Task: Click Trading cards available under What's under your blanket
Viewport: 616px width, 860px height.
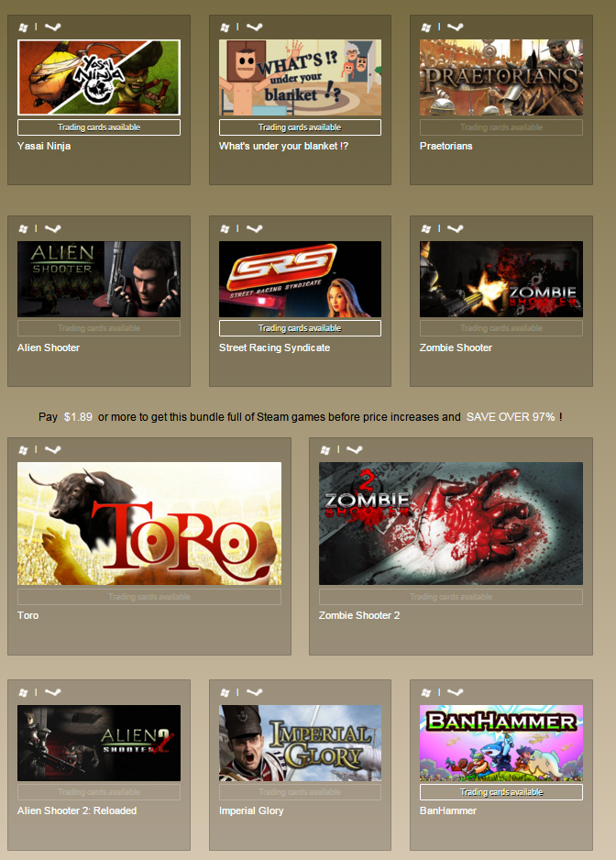Action: point(300,127)
